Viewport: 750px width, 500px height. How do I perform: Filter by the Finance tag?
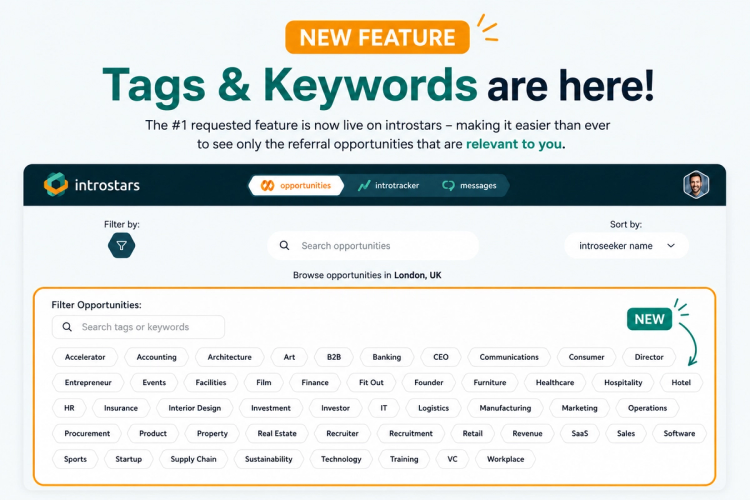[x=315, y=382]
